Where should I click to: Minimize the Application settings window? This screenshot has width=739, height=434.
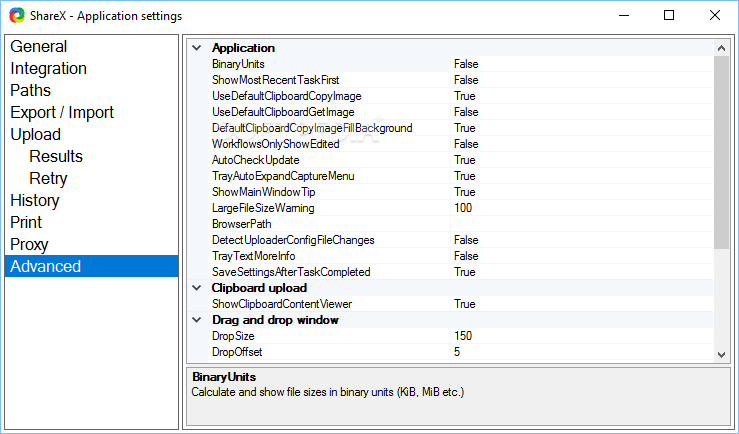tap(624, 16)
